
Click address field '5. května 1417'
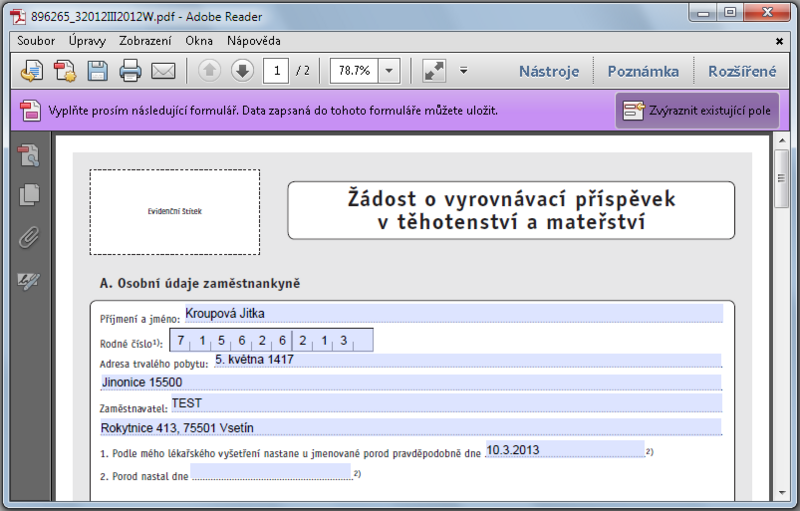point(467,360)
